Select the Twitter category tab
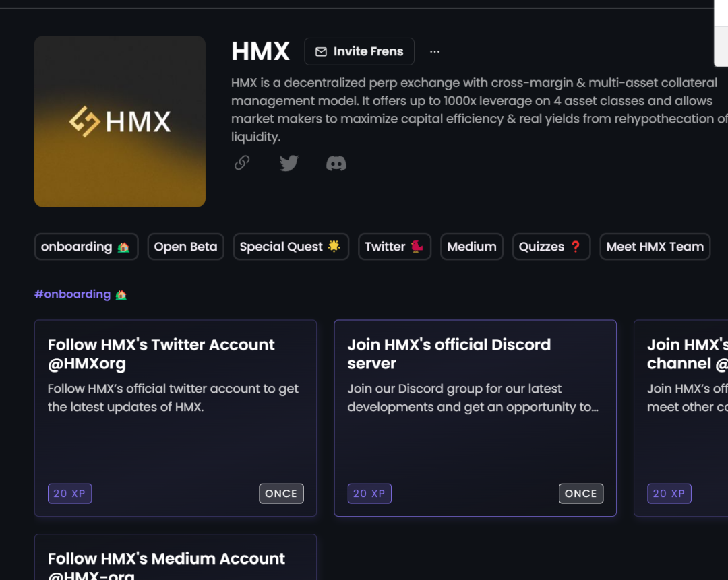The image size is (728, 580). tap(394, 247)
